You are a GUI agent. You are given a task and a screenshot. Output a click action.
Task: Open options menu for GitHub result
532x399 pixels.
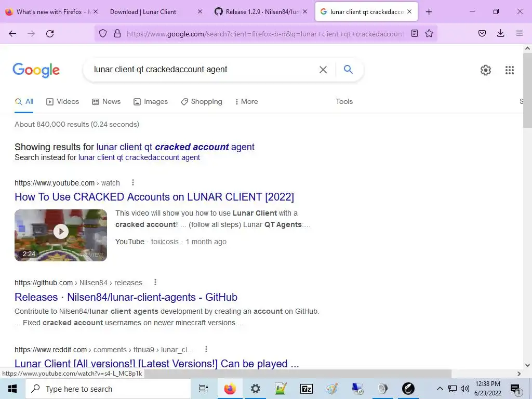[155, 282]
